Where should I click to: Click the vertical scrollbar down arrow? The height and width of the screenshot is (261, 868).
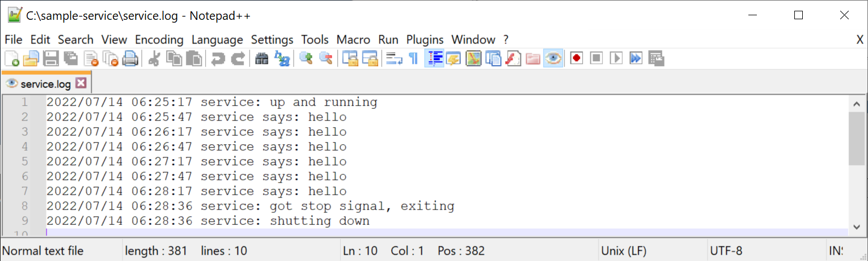pos(856,226)
